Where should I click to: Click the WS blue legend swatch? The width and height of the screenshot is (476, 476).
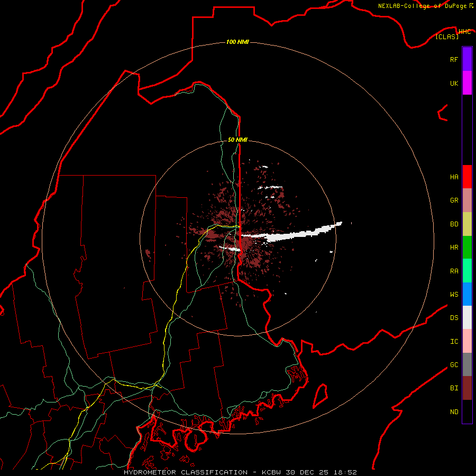467,294
